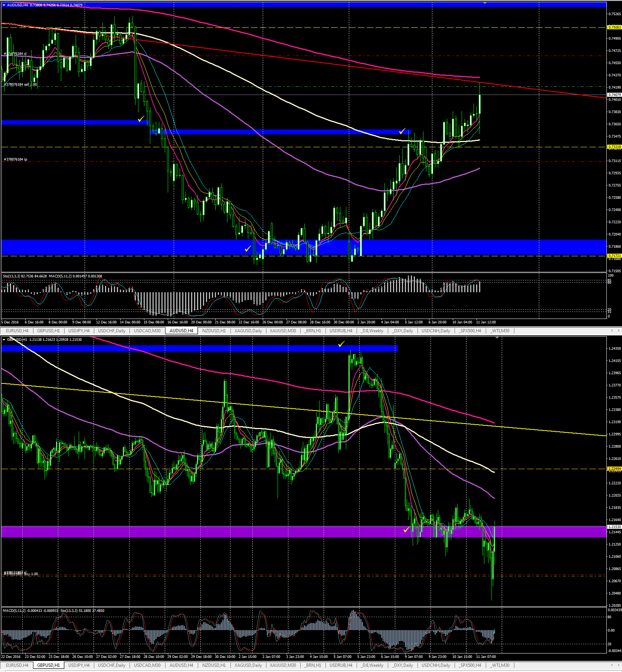The width and height of the screenshot is (622, 672).
Task: Click the chart shift marker atop GBPUSD chart
Action: pos(497,337)
